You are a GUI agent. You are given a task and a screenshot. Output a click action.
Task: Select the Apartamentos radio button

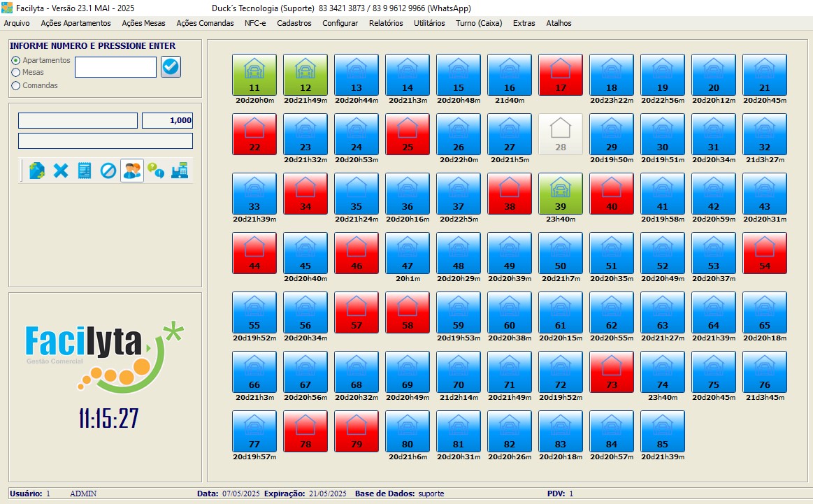[x=16, y=61]
